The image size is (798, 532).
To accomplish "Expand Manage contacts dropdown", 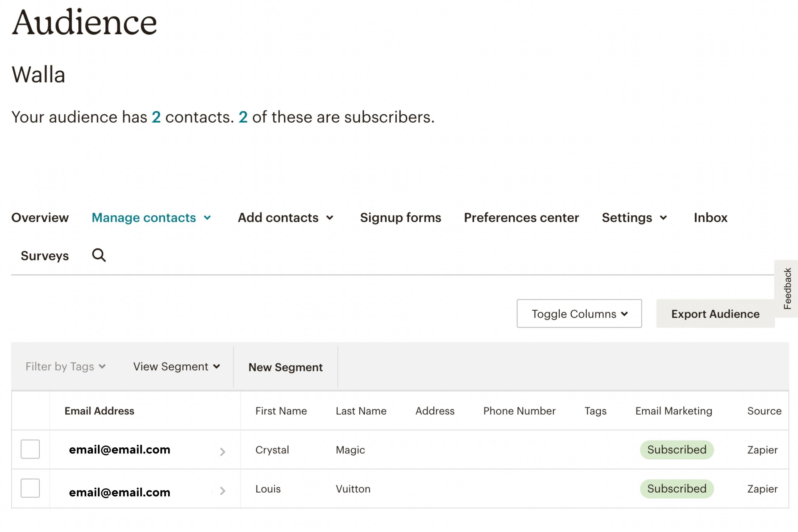I will tap(151, 218).
